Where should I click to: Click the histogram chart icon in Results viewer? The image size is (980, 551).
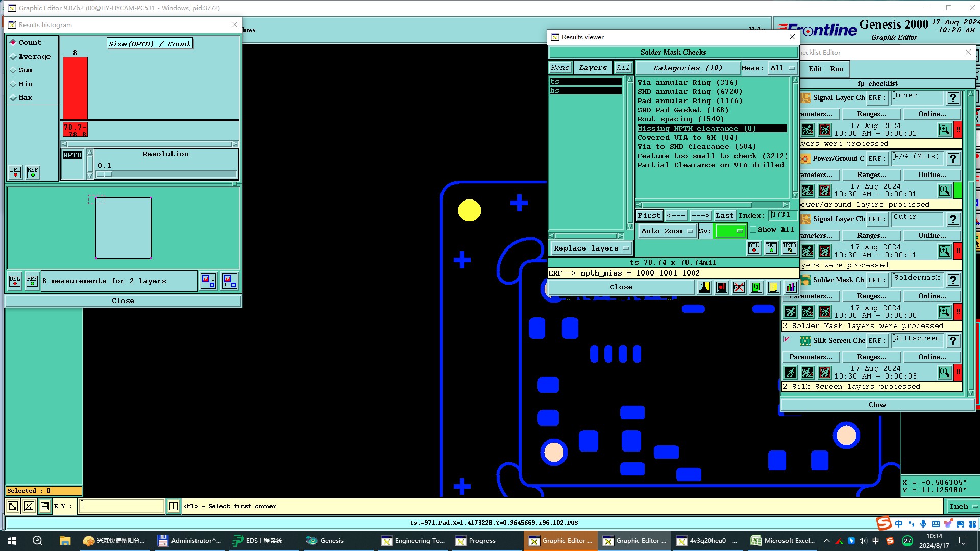(x=791, y=287)
